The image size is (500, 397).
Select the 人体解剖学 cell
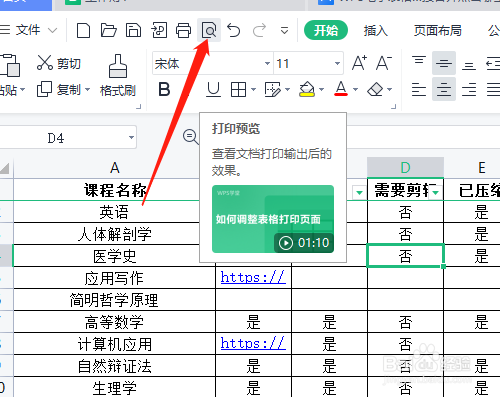pos(114,234)
